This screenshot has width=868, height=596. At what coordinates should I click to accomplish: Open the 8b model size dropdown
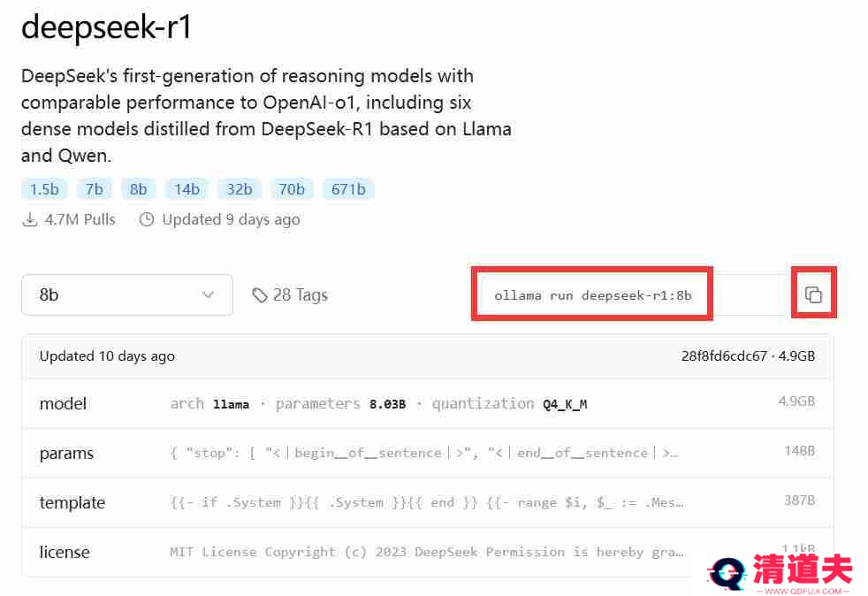(127, 294)
